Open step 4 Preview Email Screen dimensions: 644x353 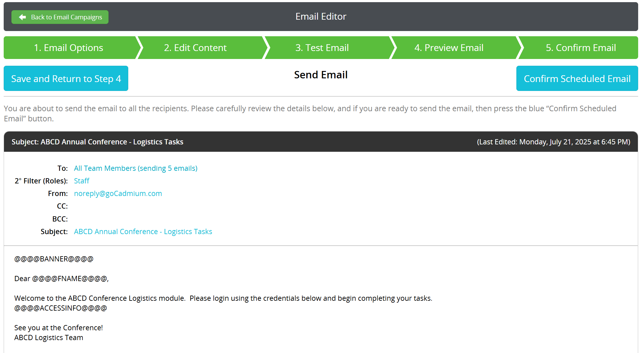point(449,48)
